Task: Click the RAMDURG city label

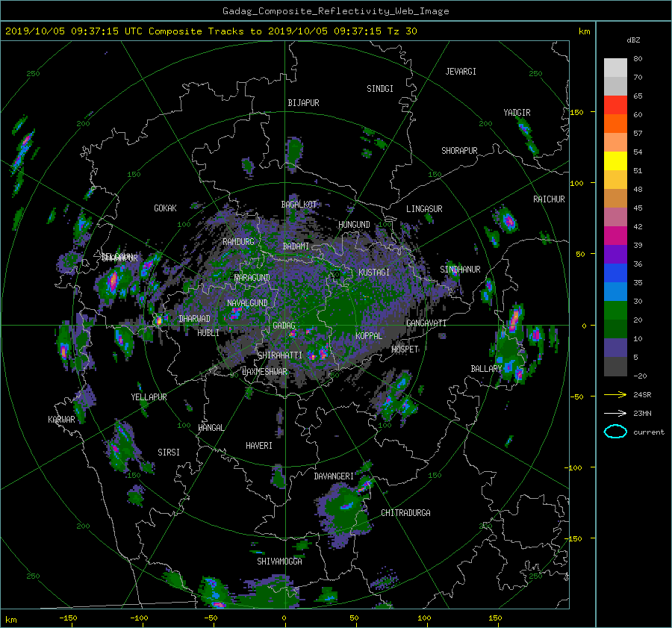Action: (x=238, y=242)
